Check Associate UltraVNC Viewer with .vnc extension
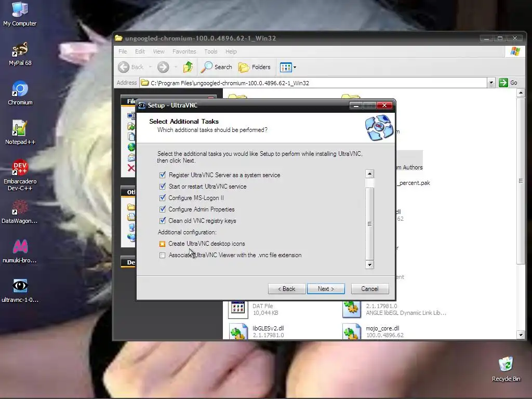The width and height of the screenshot is (532, 399). [163, 255]
